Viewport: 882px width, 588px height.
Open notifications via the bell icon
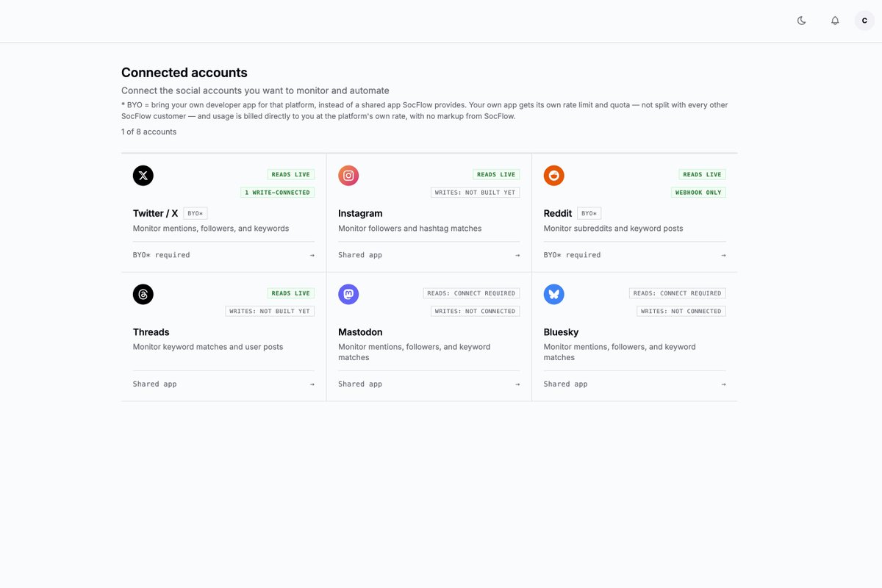tap(835, 21)
